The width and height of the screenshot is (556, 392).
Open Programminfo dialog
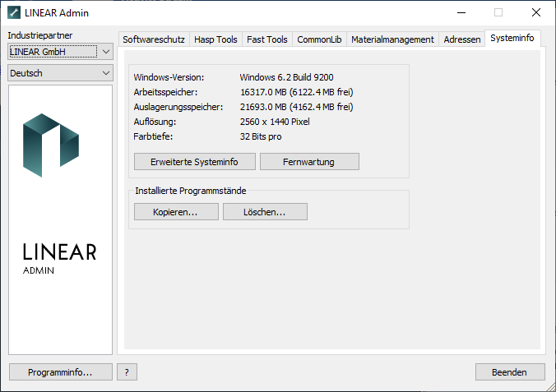[61, 371]
